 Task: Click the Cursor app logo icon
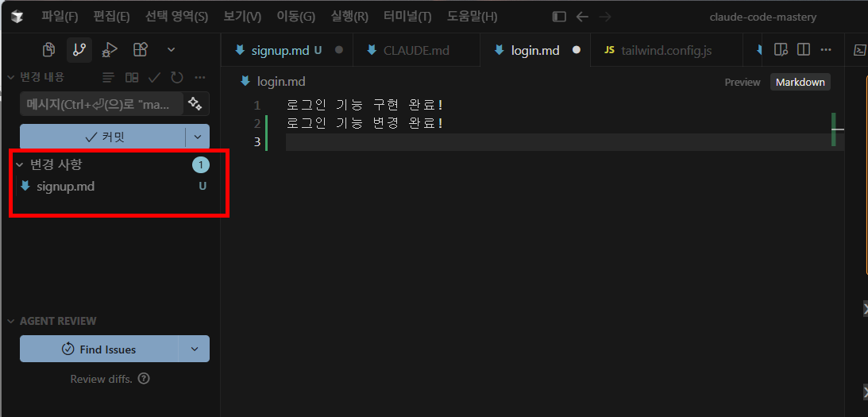(17, 17)
